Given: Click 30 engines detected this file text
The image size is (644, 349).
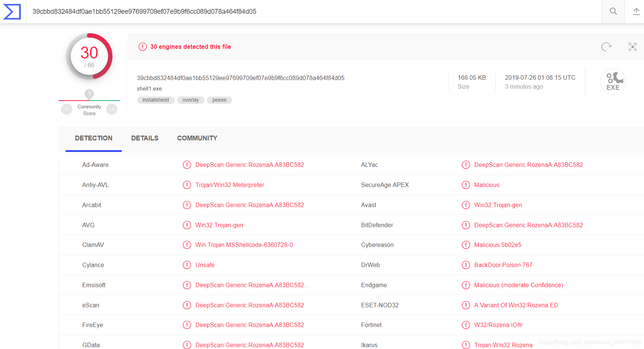Looking at the screenshot, I should tap(191, 47).
